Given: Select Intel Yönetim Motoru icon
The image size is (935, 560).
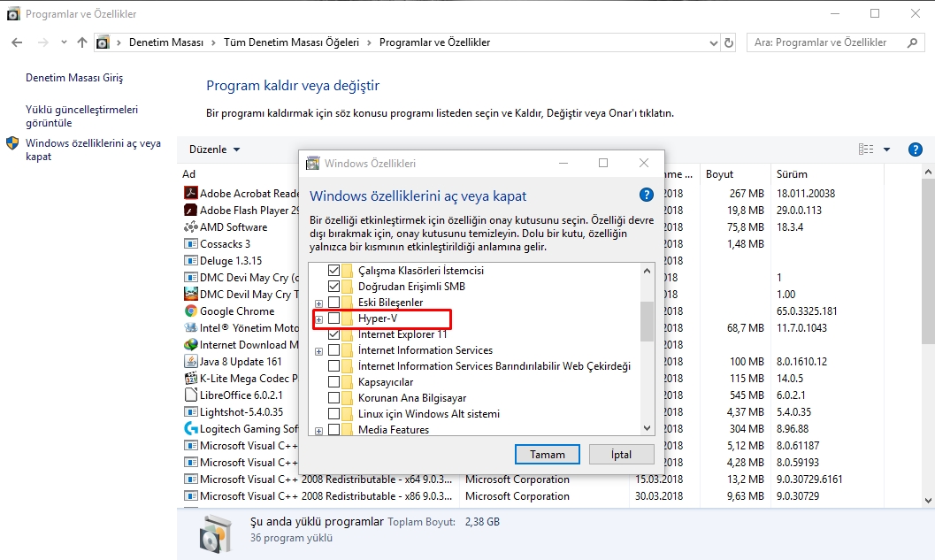Looking at the screenshot, I should pos(191,327).
